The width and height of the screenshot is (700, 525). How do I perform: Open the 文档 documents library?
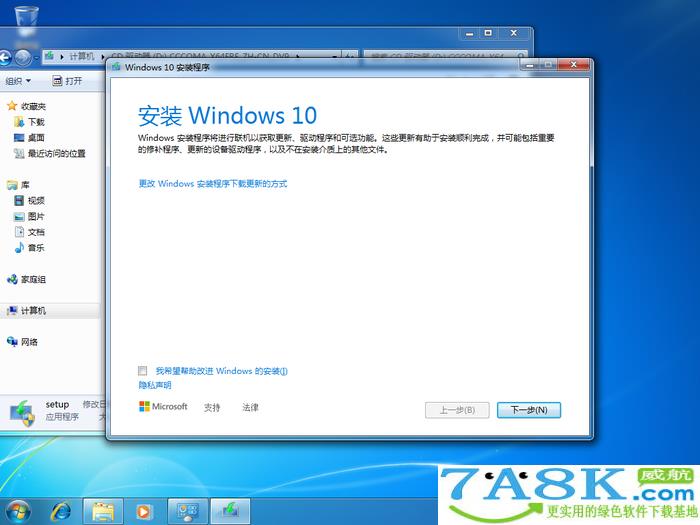tap(29, 232)
